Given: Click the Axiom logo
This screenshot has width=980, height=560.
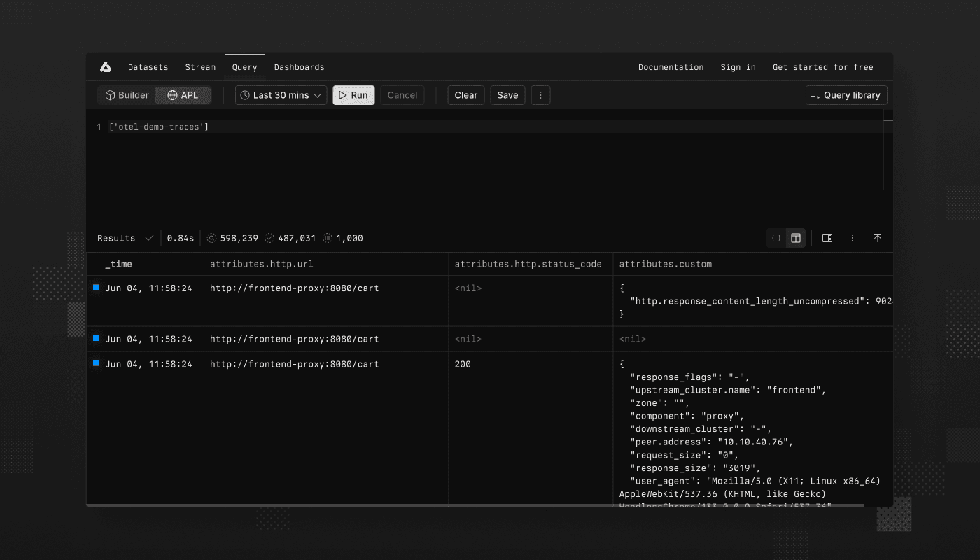Looking at the screenshot, I should coord(105,66).
